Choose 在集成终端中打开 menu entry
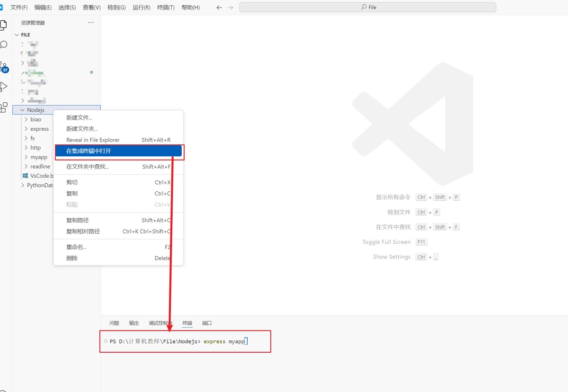568x392 pixels. coord(118,151)
